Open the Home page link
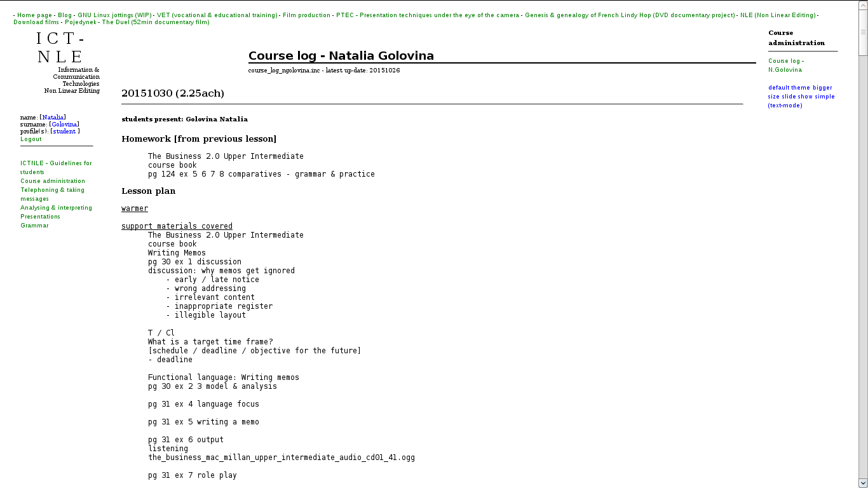 (34, 15)
